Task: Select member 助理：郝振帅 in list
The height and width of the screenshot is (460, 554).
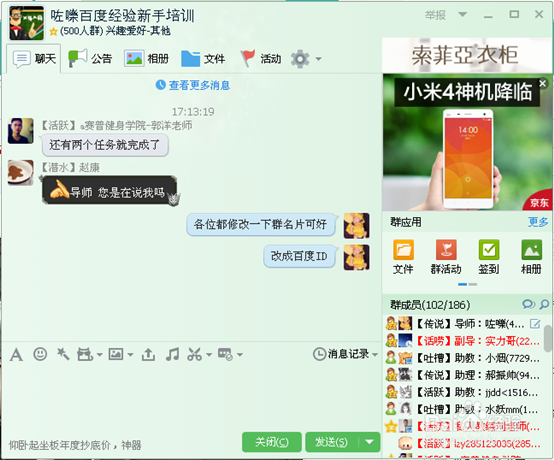Action: (x=464, y=375)
